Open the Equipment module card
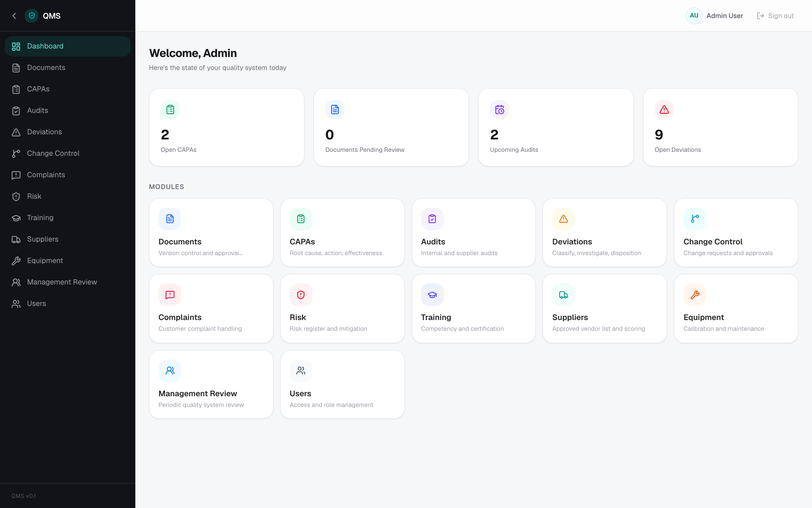 point(736,308)
